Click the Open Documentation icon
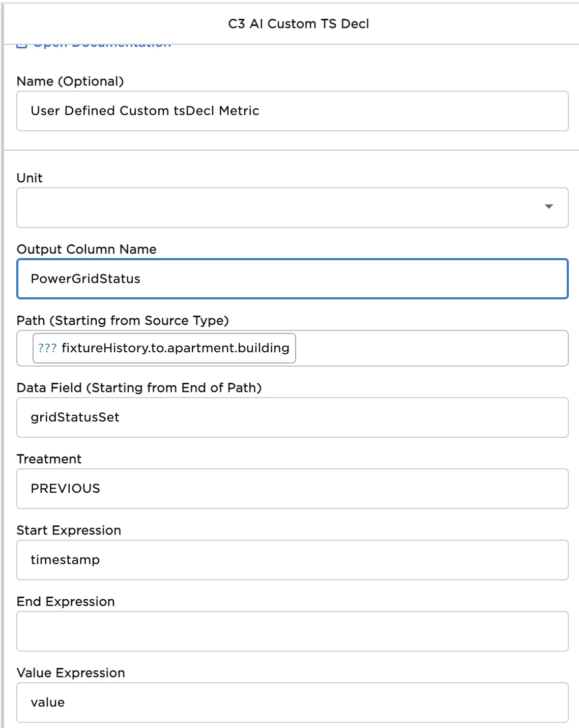 tap(21, 45)
